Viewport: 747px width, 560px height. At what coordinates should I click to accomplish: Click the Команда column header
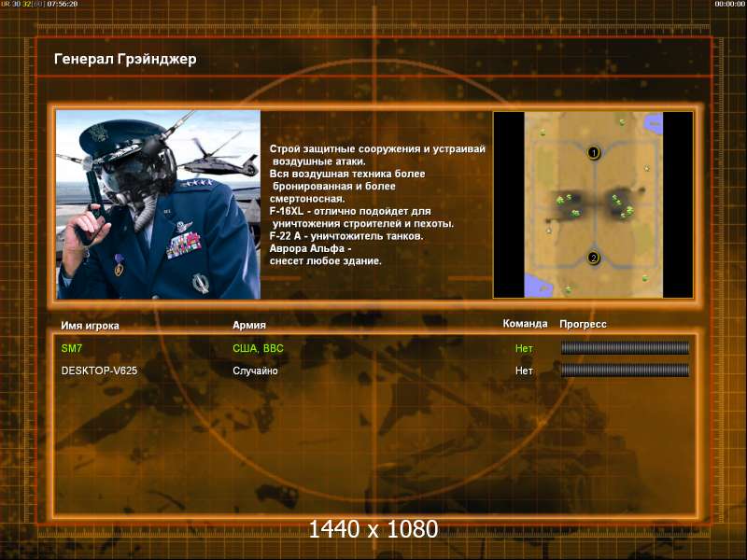click(x=525, y=324)
